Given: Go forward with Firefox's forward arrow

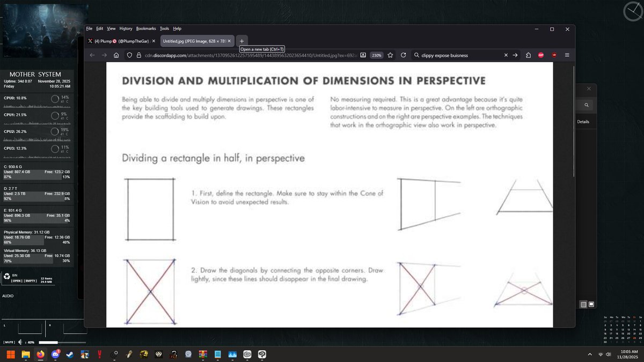Looking at the screenshot, I should 104,55.
